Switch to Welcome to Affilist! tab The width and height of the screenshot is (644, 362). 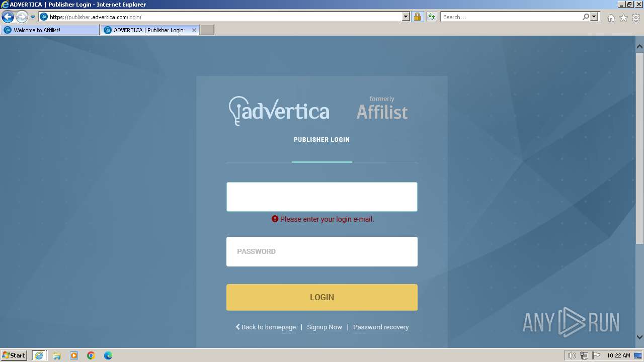tap(50, 30)
